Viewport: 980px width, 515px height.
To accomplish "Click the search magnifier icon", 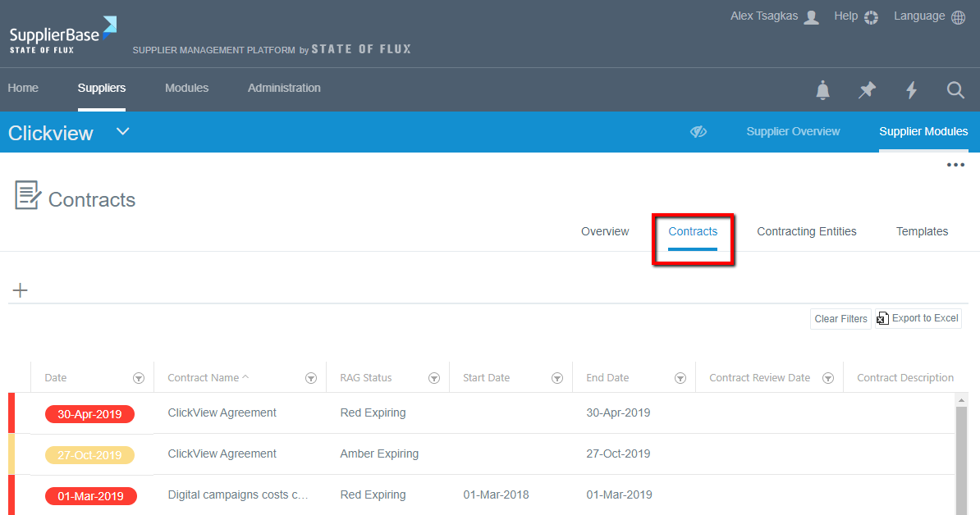I will tap(955, 90).
